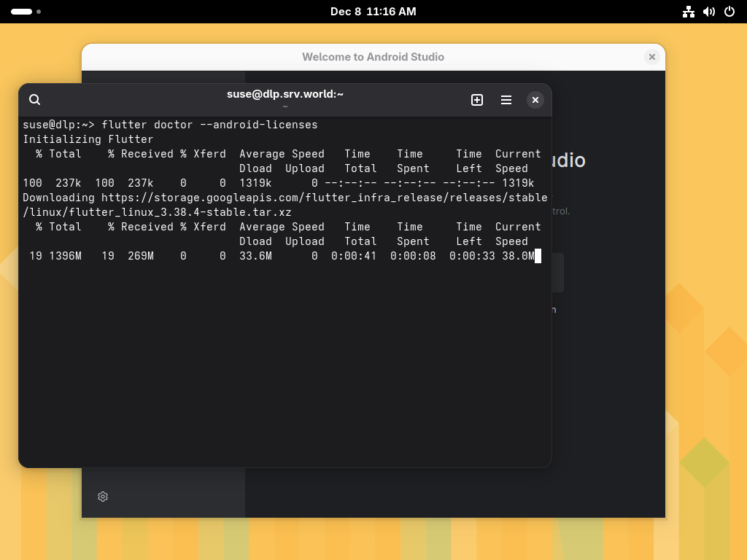Open network settings from the system tray

point(689,12)
